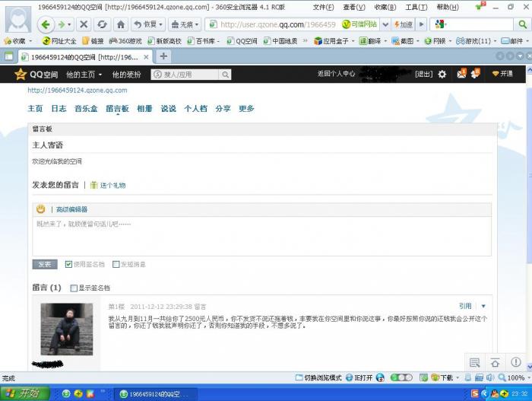Open 网址大全 bookmark
The image size is (532, 401).
coord(59,41)
